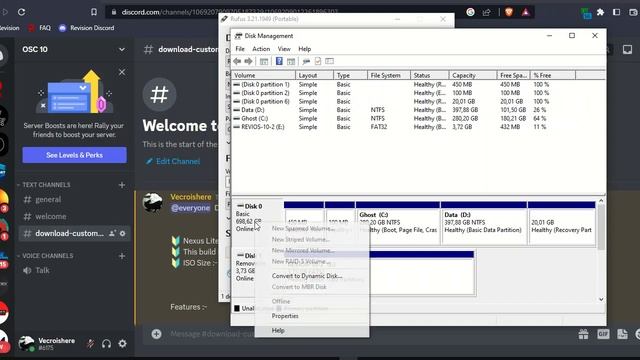This screenshot has width=640, height=360.
Task: Sort by the % Free column header
Action: point(553,76)
